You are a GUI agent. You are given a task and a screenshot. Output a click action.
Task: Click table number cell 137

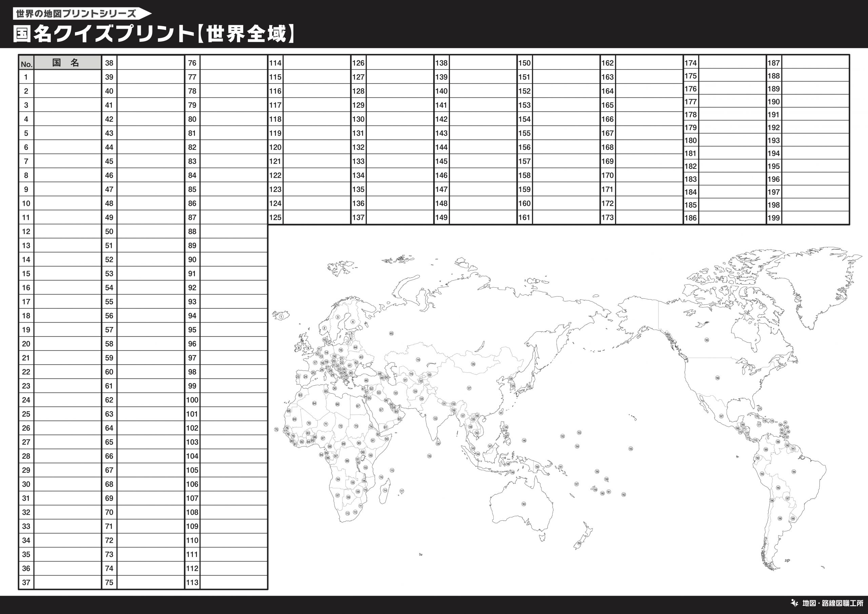click(358, 217)
